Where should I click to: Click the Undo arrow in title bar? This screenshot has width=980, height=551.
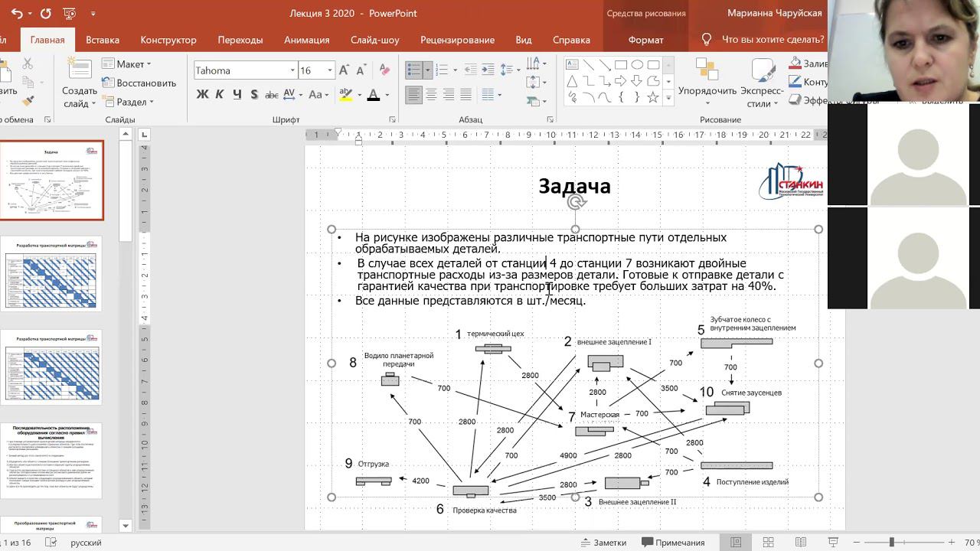17,13
